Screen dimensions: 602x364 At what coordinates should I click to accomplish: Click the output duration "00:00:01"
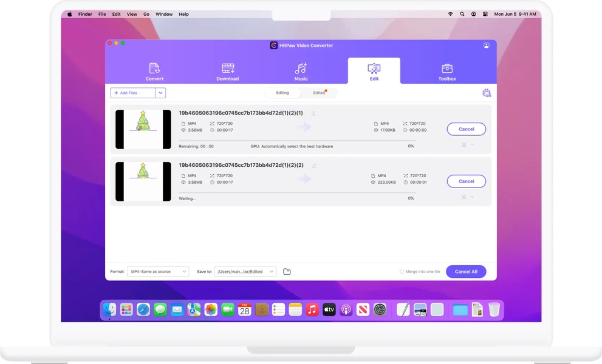pyautogui.click(x=418, y=182)
